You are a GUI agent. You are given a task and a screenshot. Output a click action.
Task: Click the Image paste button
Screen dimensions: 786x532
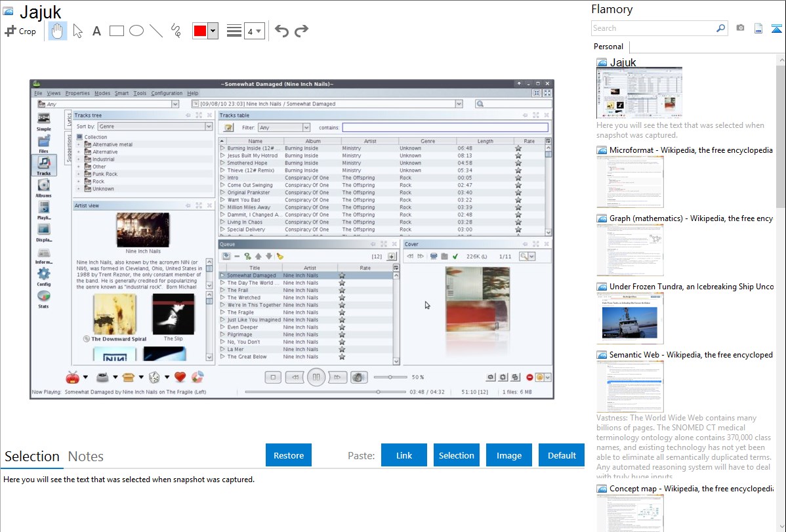[508, 455]
